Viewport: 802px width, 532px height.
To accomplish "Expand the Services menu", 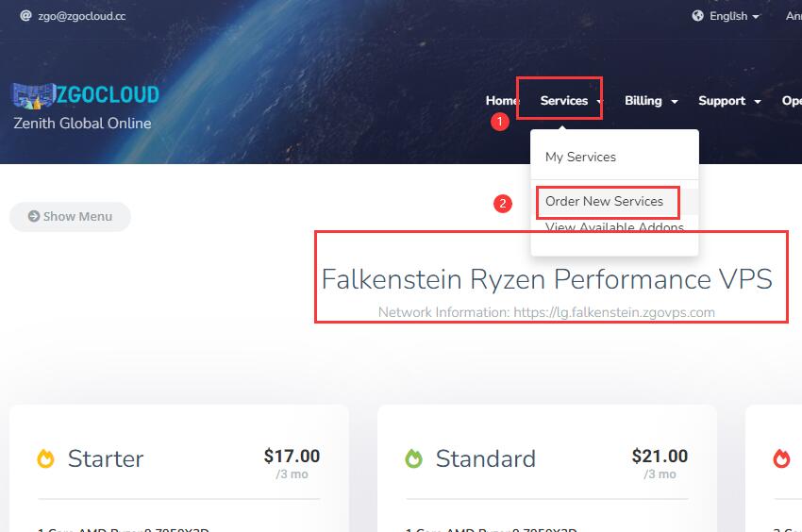I will pyautogui.click(x=570, y=101).
